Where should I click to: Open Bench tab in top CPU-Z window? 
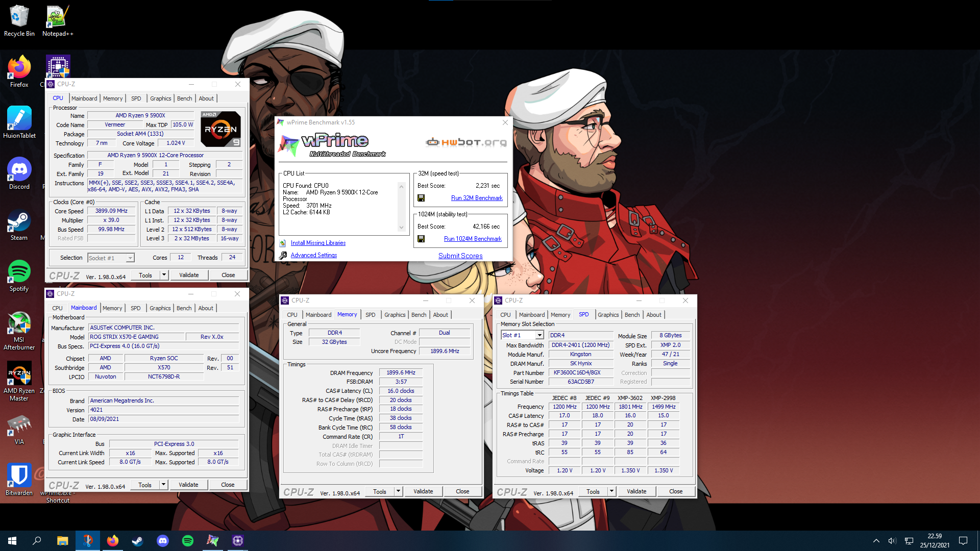(x=185, y=98)
